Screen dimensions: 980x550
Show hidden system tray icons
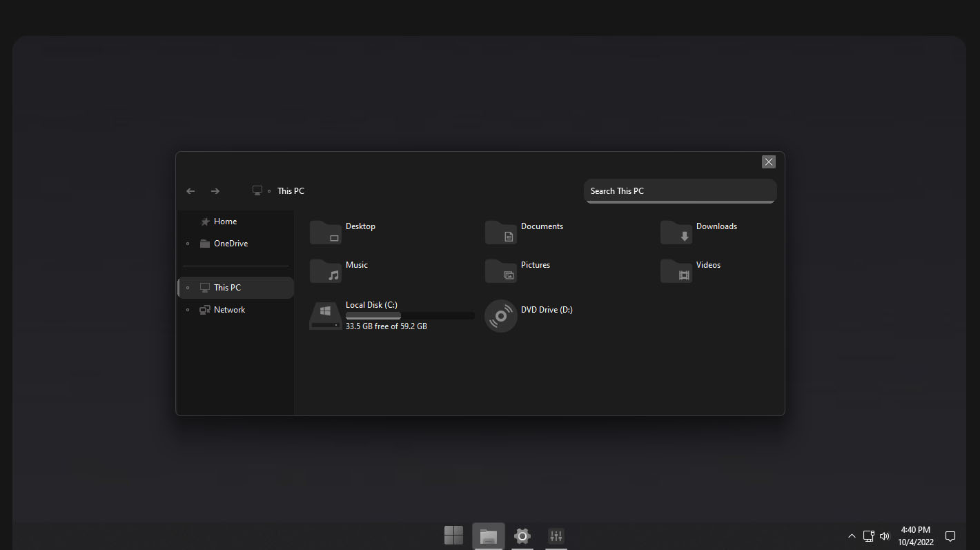852,536
